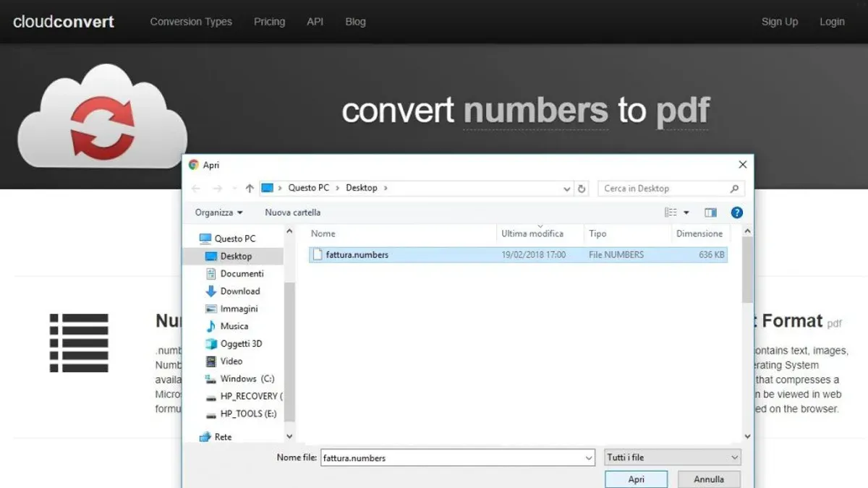Click the 19/02/2018 17:00 date cell
868x488 pixels.
pos(534,254)
